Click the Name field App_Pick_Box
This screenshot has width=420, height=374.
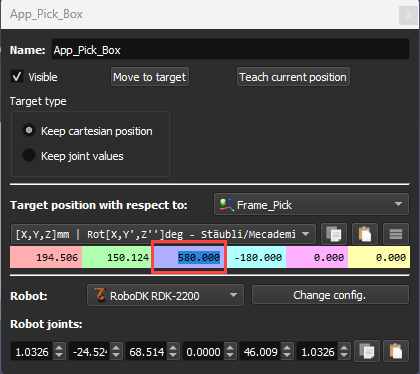pos(230,49)
